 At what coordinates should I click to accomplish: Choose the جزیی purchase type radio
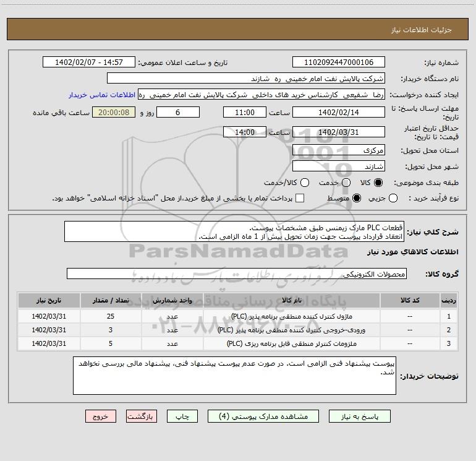393,198
